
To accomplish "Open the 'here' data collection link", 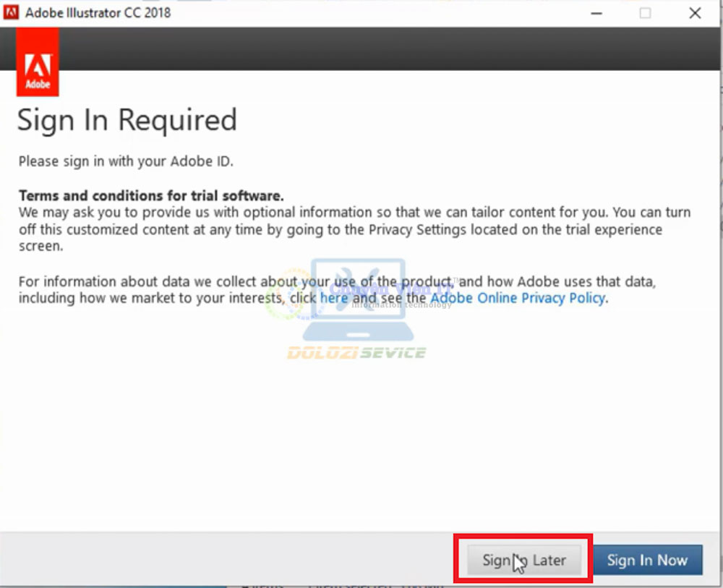I will (x=333, y=298).
